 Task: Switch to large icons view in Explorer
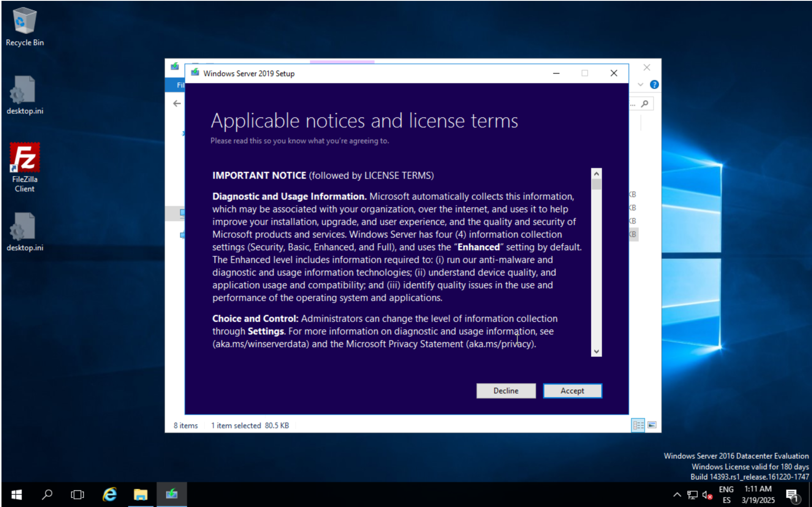pos(652,425)
